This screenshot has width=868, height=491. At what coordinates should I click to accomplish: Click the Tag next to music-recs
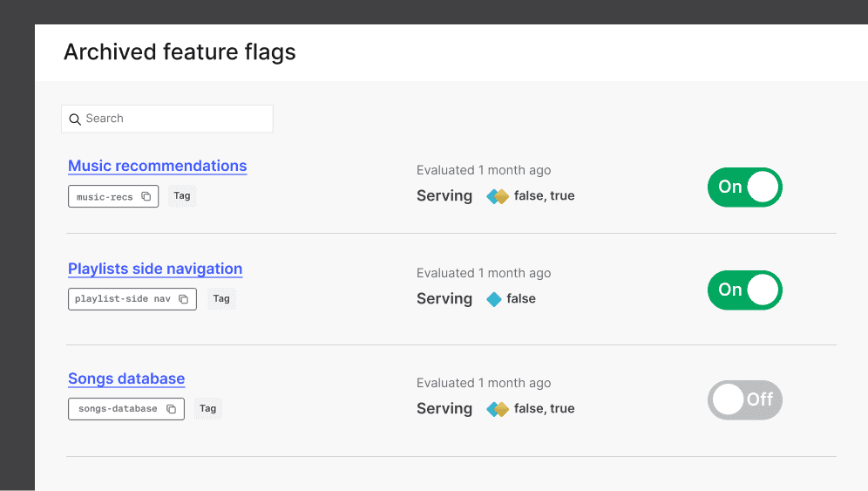(182, 195)
